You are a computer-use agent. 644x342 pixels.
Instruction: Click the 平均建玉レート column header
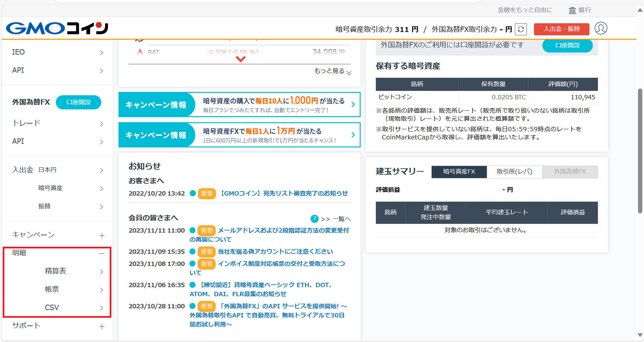pos(507,212)
